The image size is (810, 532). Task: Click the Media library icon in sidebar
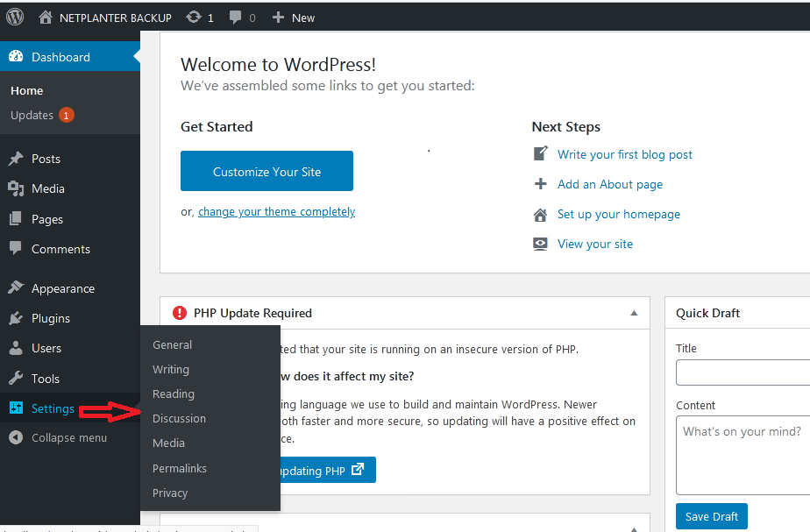pos(16,188)
